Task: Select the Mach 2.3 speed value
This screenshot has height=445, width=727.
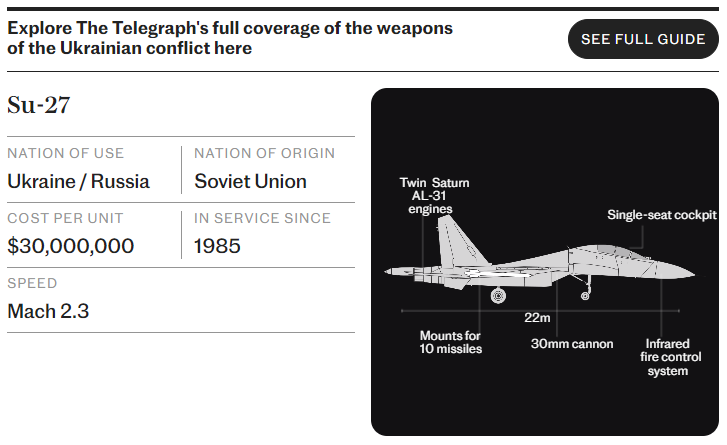Action: [x=48, y=311]
